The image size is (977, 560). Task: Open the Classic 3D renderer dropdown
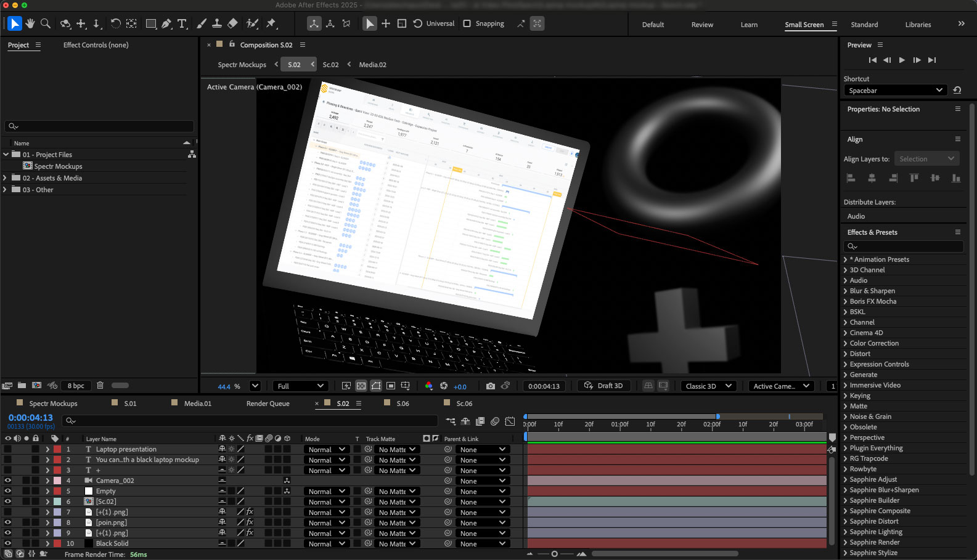click(x=709, y=386)
